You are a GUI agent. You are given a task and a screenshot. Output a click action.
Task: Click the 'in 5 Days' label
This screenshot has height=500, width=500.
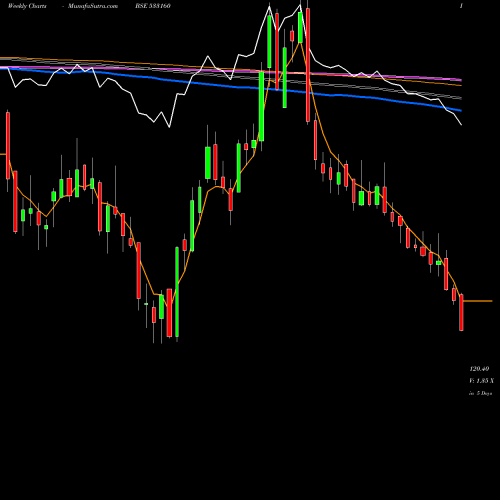point(481,393)
